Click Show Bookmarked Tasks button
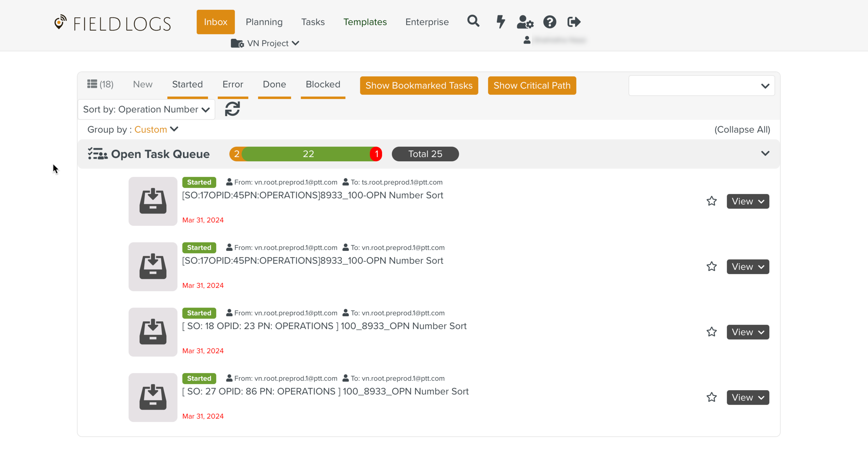This screenshot has height=451, width=868. pyautogui.click(x=419, y=85)
